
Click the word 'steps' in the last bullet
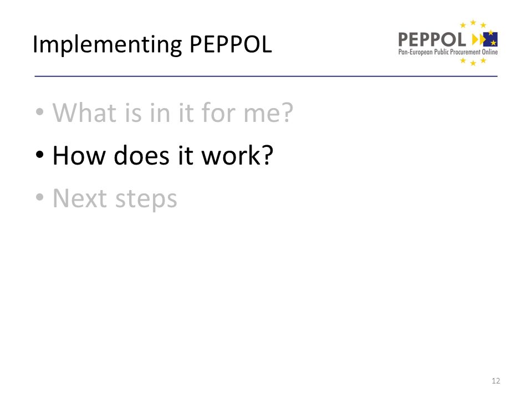point(146,199)
